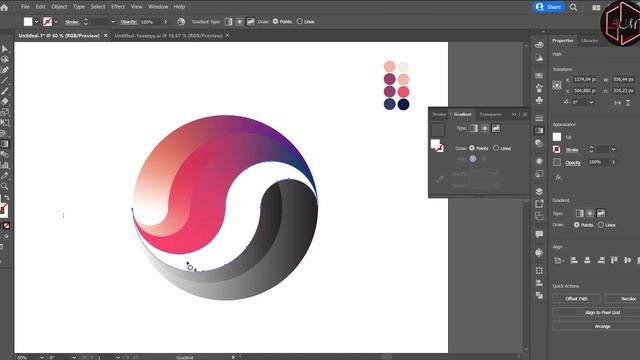This screenshot has height=360, width=640.
Task: Switch to the Libraries tab
Action: click(589, 40)
